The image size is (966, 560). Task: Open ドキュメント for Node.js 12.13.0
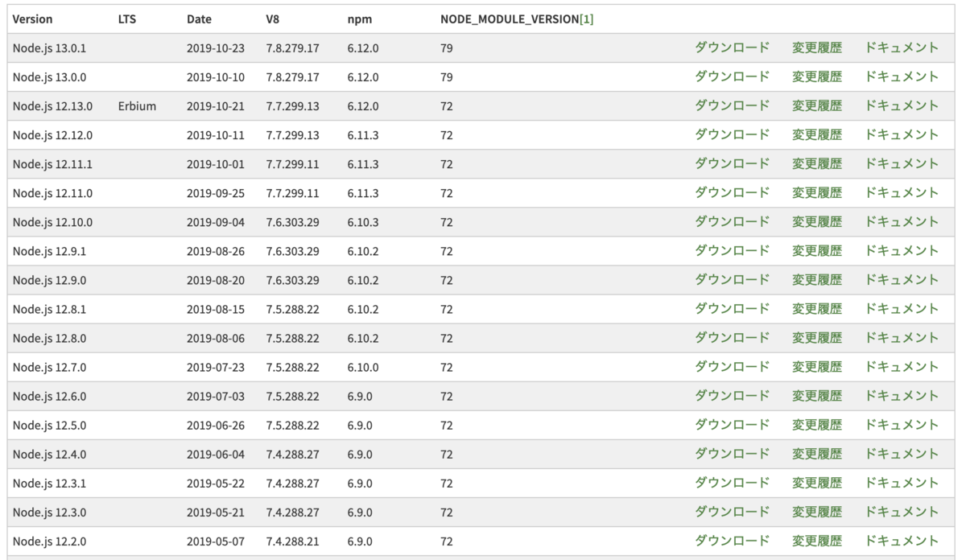tap(902, 105)
